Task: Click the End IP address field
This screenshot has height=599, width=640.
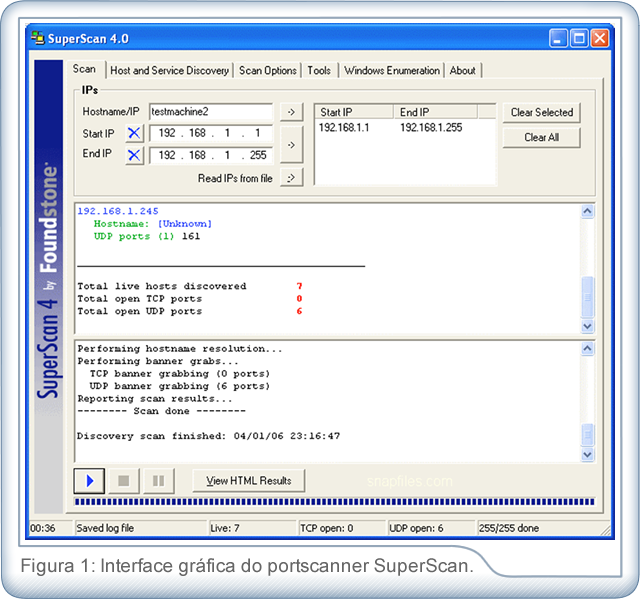Action: [211, 155]
